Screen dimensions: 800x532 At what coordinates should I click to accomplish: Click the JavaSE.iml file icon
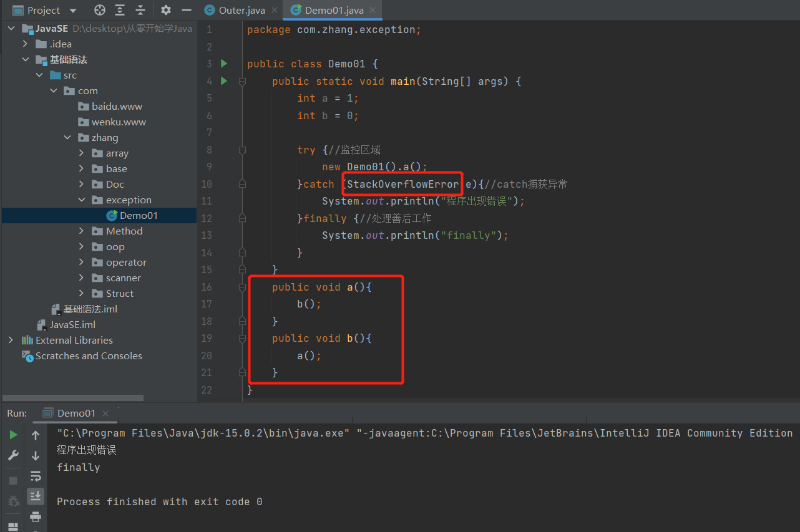click(x=42, y=325)
